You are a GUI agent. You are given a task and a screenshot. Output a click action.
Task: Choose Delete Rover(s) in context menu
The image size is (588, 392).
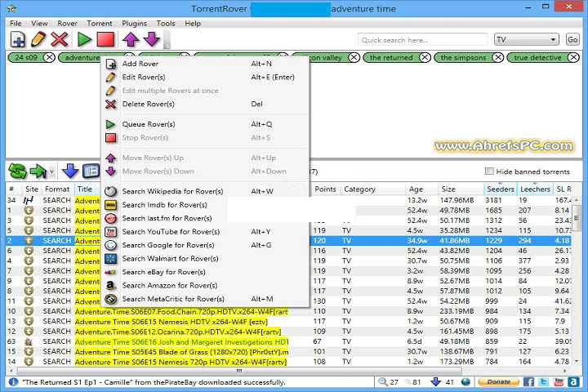(205, 105)
